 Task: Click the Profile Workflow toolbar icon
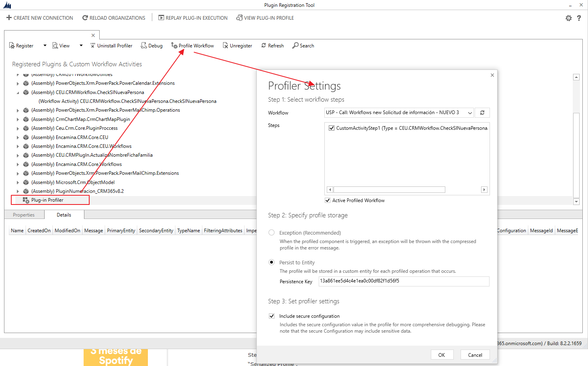pos(174,45)
